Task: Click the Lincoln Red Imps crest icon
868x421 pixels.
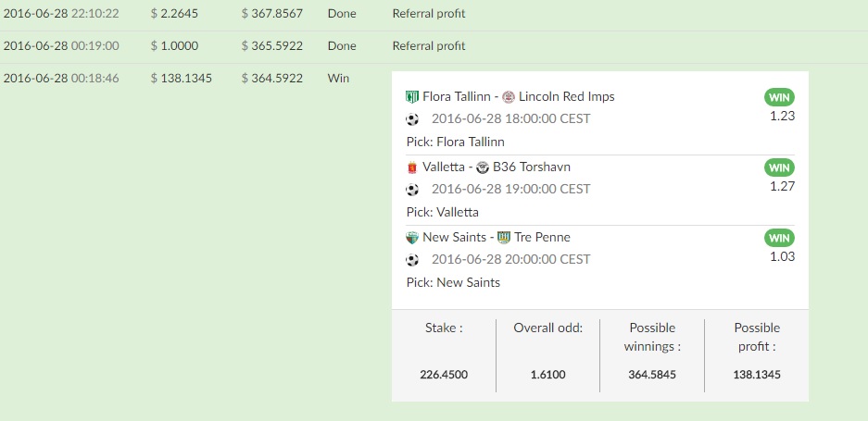Action: tap(509, 97)
